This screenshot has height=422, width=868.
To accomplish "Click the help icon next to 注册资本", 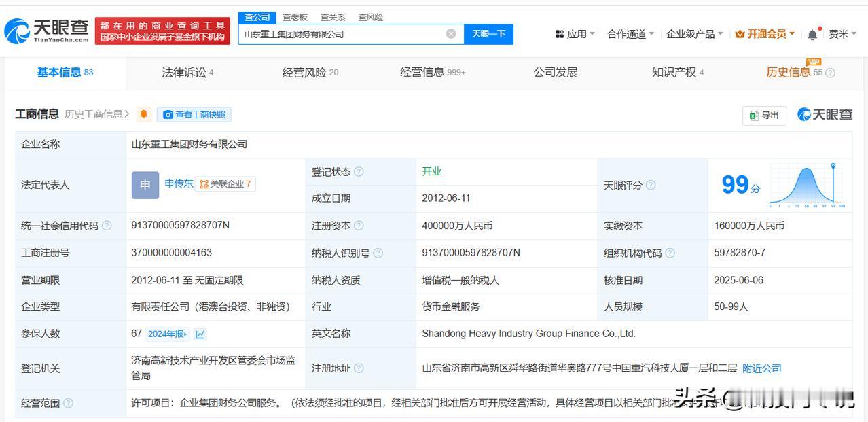I will point(359,226).
